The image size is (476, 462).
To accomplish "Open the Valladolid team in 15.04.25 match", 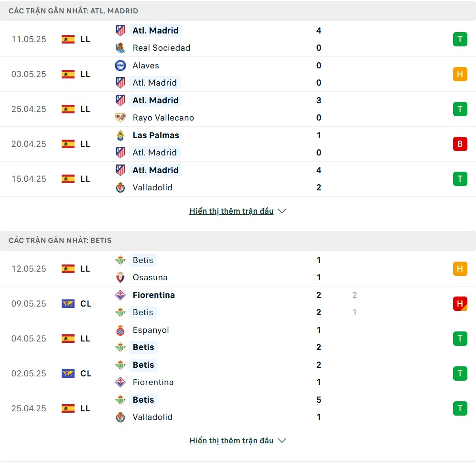I will click(x=152, y=187).
